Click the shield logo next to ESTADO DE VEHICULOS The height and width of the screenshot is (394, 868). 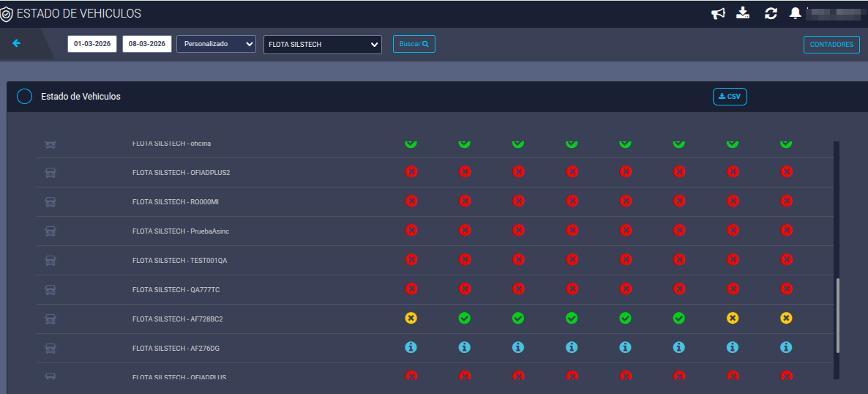pyautogui.click(x=7, y=14)
